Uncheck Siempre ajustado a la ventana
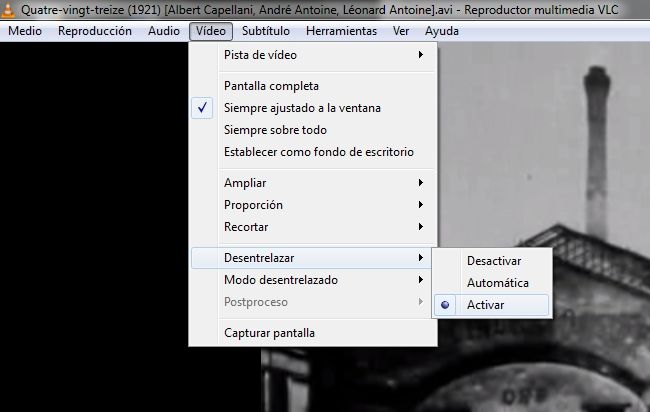Viewport: 650px width, 412px height. click(313, 108)
